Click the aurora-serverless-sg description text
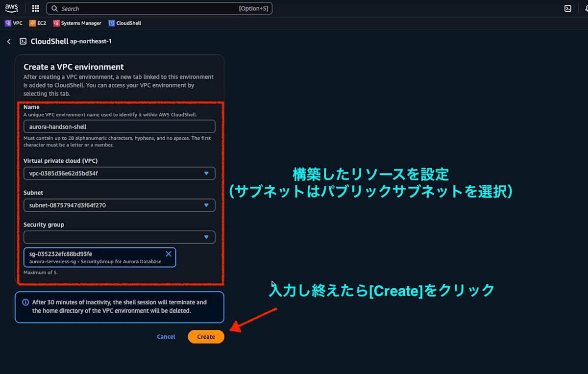 [x=95, y=262]
